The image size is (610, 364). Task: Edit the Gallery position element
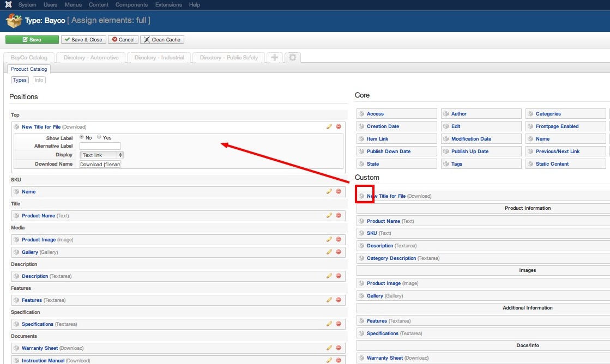(329, 252)
